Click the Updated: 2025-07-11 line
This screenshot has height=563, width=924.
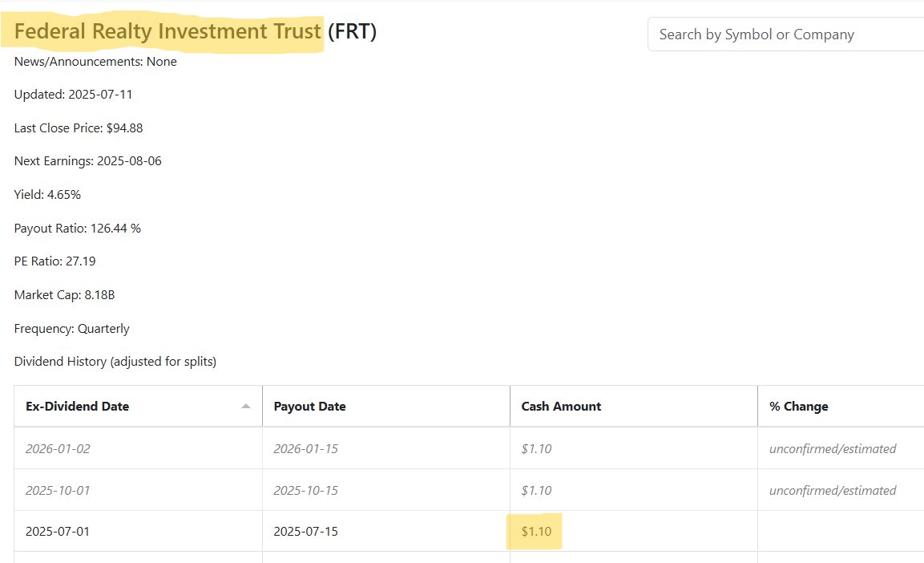pos(73,95)
